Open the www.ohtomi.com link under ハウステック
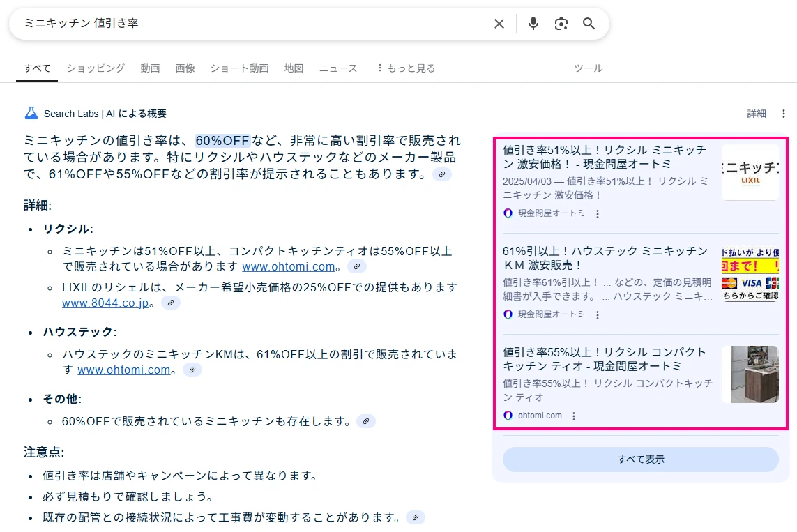 (x=124, y=370)
